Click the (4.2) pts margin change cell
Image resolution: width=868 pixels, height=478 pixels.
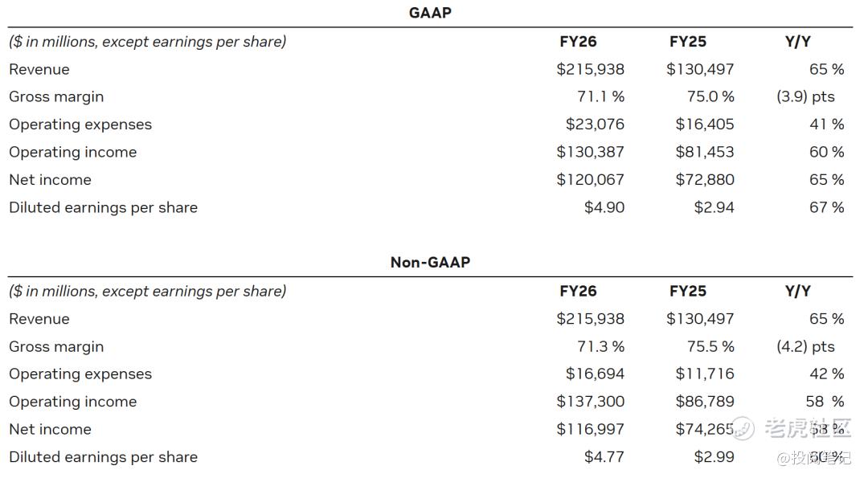pyautogui.click(x=805, y=347)
